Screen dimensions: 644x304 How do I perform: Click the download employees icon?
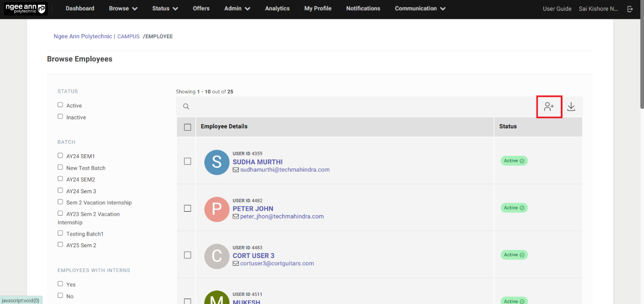tap(571, 107)
